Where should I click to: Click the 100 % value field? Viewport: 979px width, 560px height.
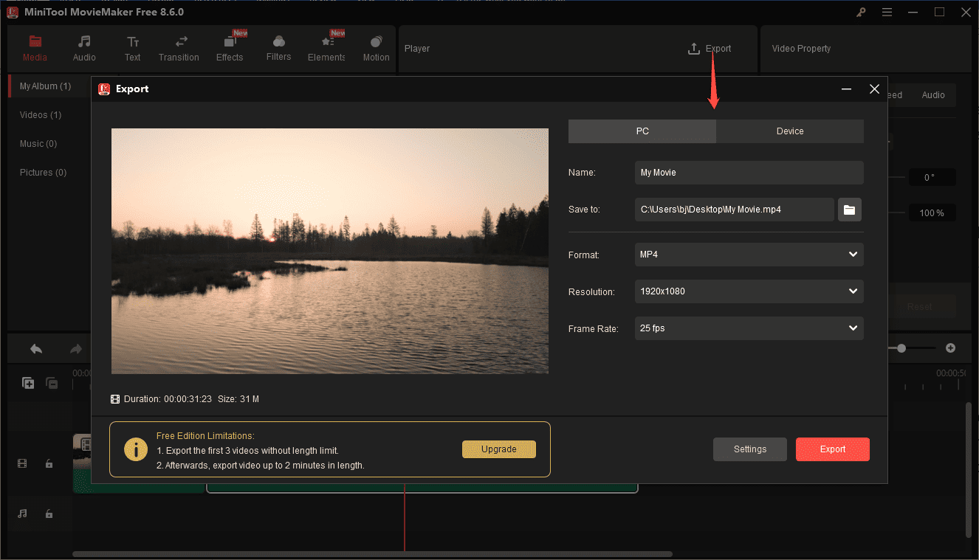coord(932,213)
